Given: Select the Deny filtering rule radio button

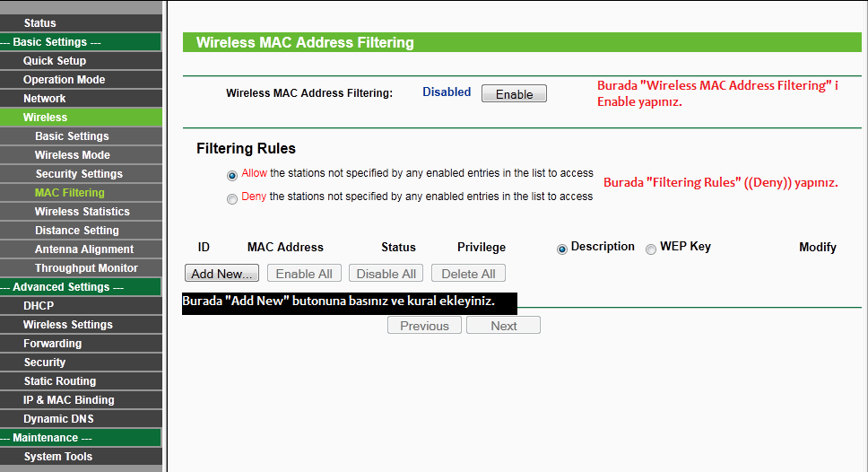Looking at the screenshot, I should tap(233, 198).
